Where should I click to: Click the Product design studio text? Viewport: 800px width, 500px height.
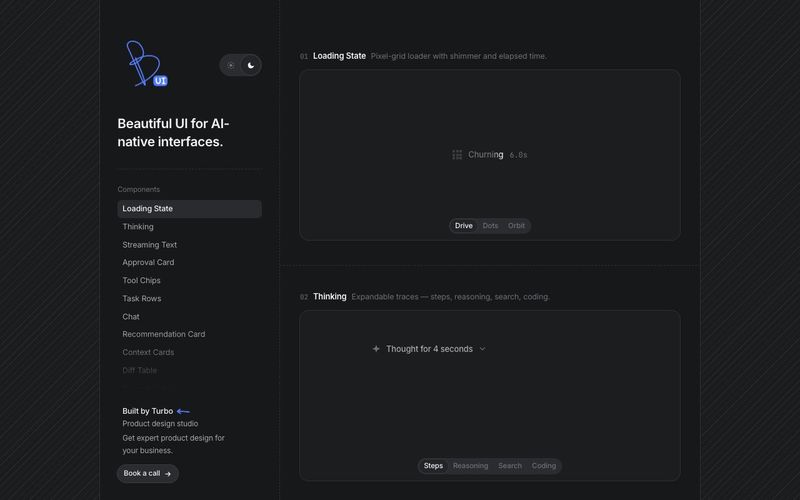click(160, 424)
